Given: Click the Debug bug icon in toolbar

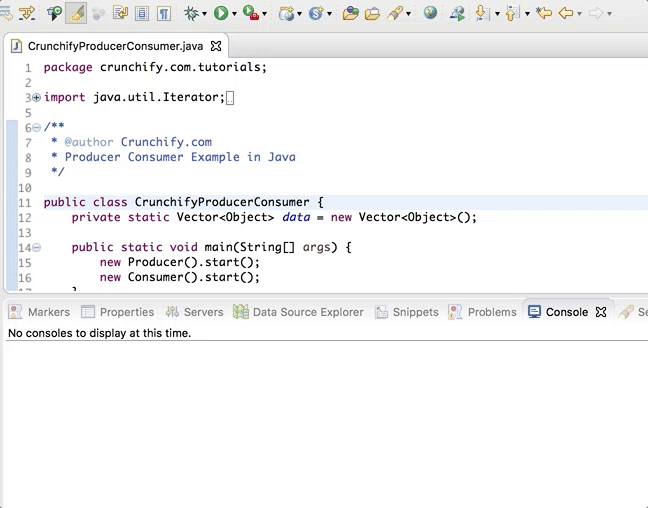Looking at the screenshot, I should [191, 13].
